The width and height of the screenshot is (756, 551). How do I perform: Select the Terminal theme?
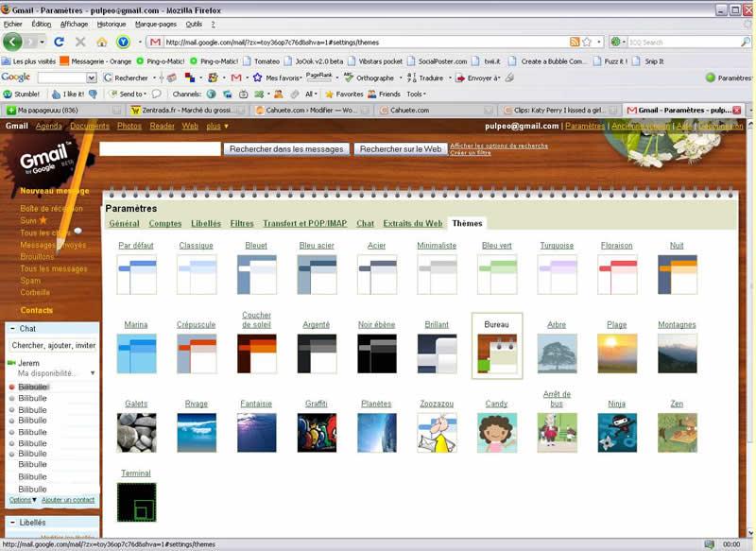click(x=136, y=500)
